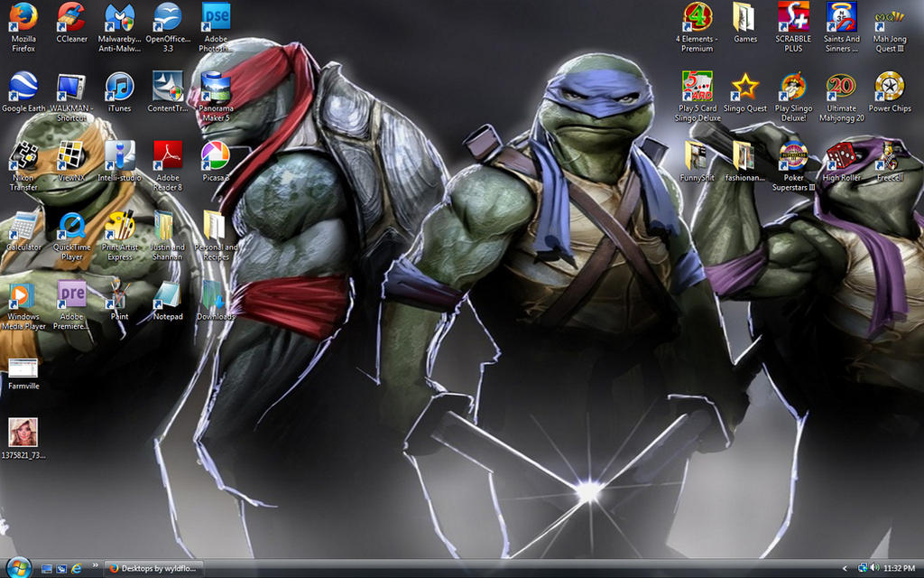Select the iTunes desktop icon

120,87
